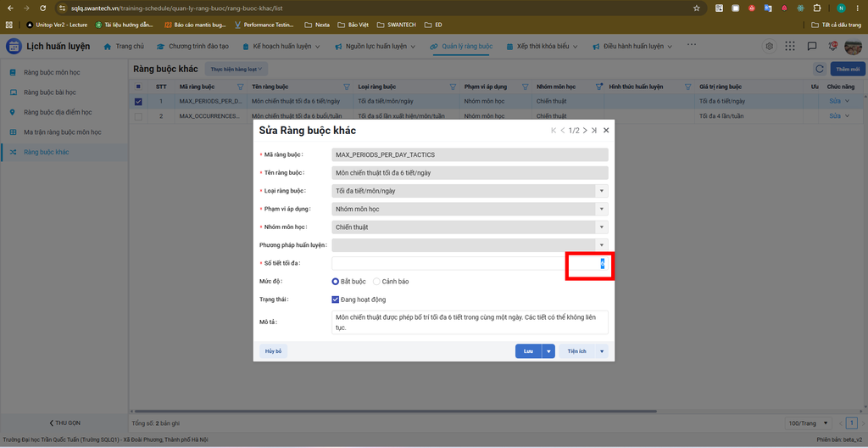868x448 pixels.
Task: Open Xếp thời khóa biểu menu
Action: [542, 47]
